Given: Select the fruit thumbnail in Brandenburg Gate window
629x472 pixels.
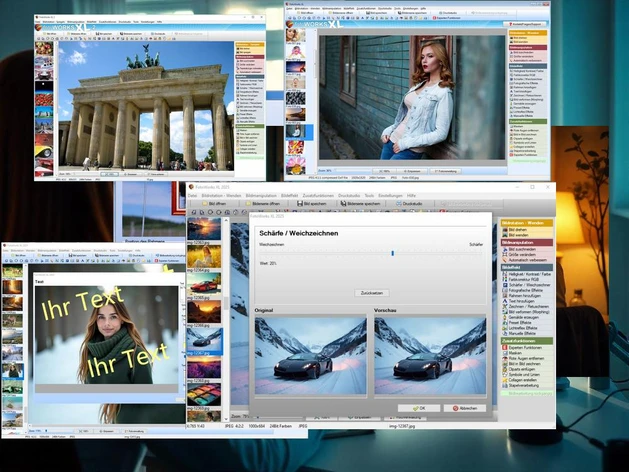Looking at the screenshot, I should click(44, 49).
